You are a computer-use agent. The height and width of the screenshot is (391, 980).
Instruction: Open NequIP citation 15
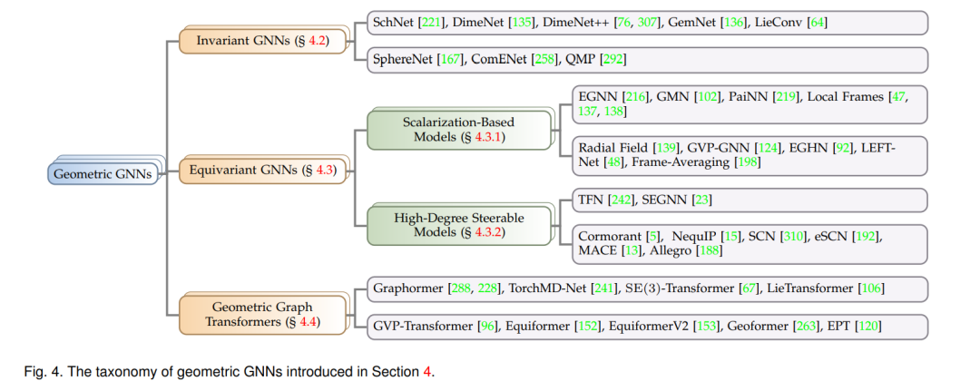730,237
